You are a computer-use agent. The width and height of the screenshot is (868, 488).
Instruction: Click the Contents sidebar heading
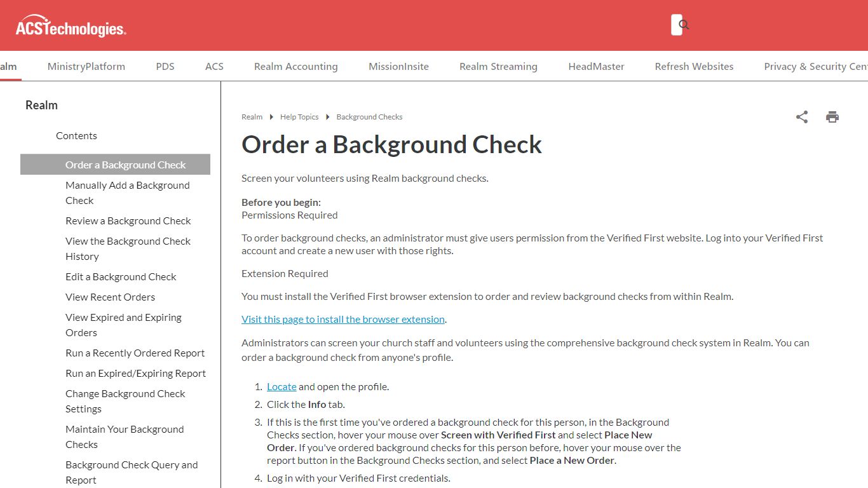[x=76, y=135]
